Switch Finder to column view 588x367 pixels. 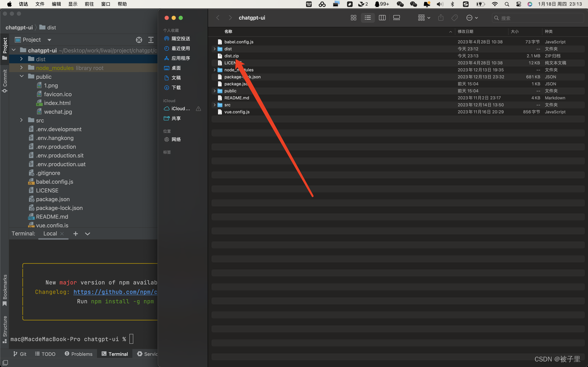pos(382,17)
